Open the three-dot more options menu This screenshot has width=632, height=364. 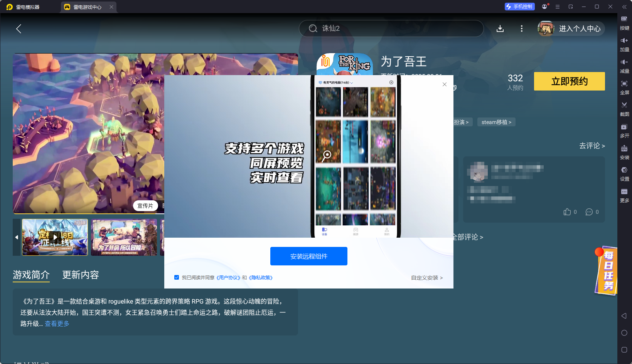522,29
